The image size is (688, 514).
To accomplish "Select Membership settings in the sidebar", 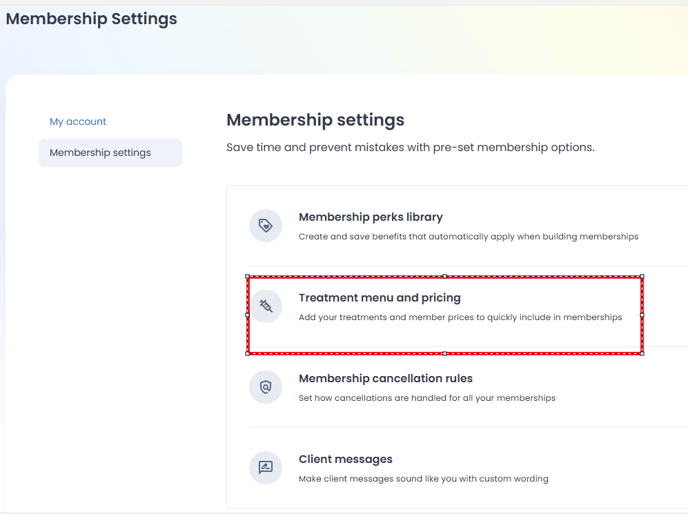I will pyautogui.click(x=110, y=153).
